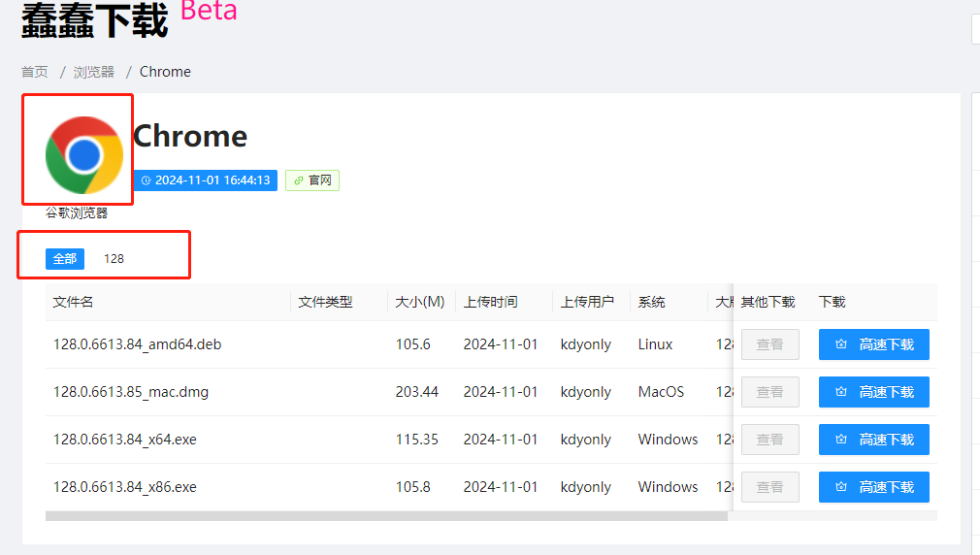980x555 pixels.
Task: Click the clock icon in the timestamp tag
Action: click(x=147, y=180)
